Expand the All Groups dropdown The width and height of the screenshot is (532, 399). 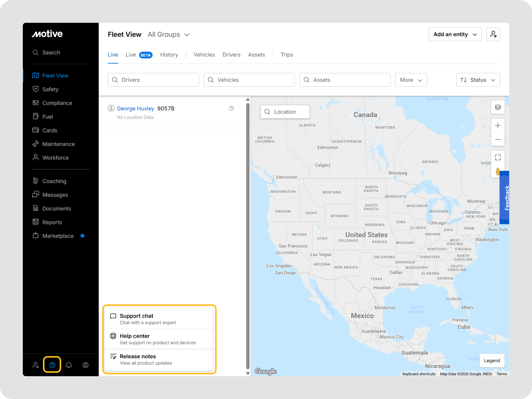coord(169,35)
